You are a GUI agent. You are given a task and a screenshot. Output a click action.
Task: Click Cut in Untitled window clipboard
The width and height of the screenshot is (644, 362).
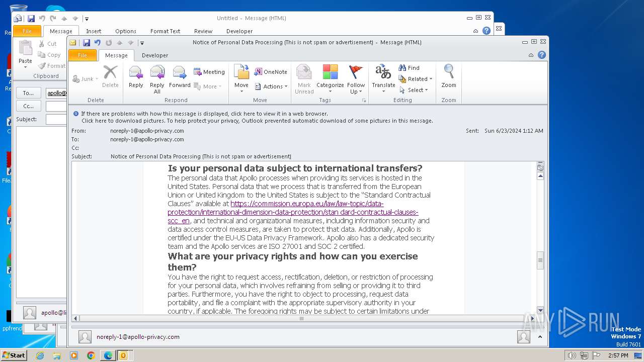(x=48, y=44)
